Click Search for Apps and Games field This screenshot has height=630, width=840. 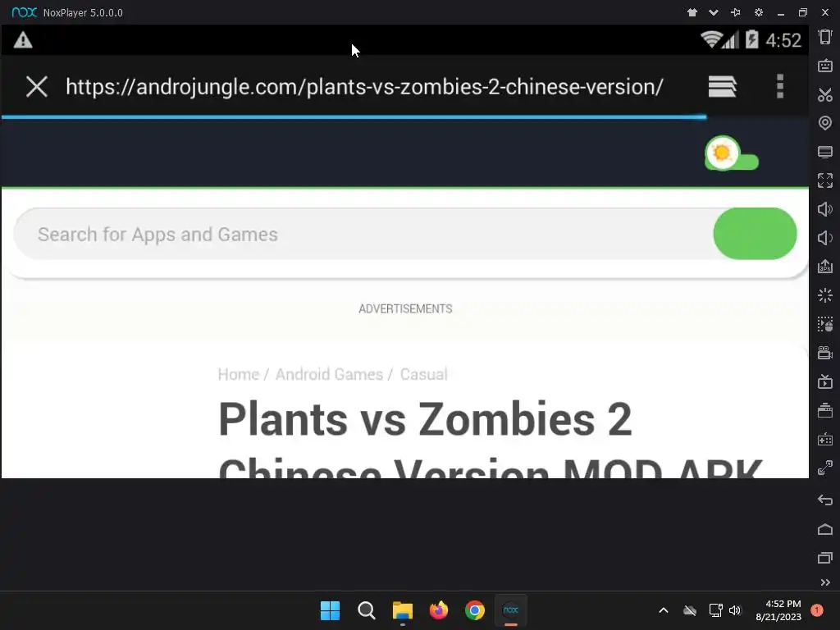(363, 234)
